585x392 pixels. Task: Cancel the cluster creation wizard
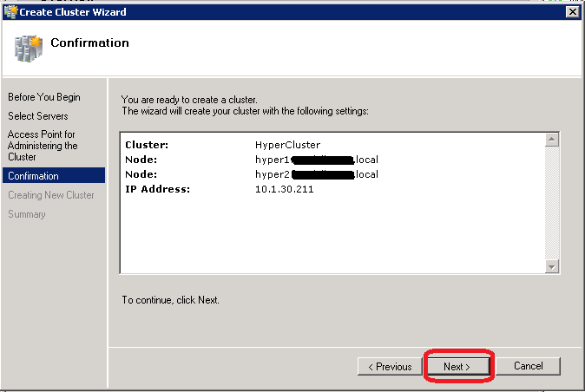tap(528, 366)
